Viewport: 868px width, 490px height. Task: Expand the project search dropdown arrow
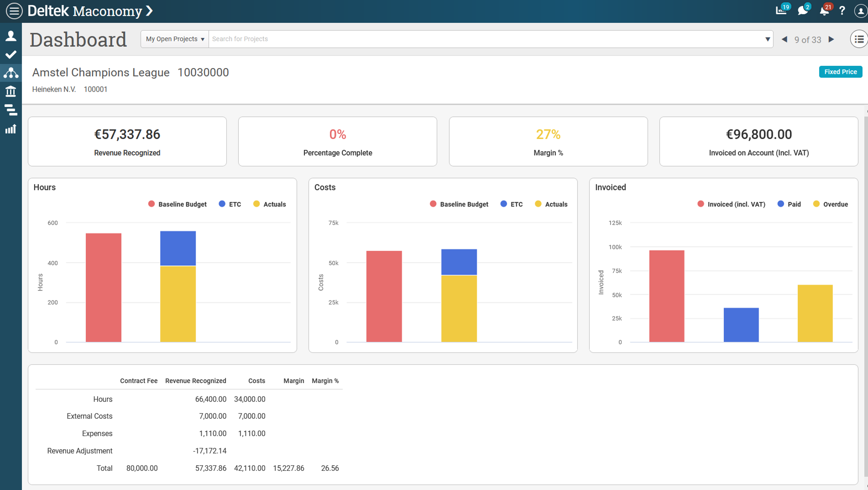768,39
